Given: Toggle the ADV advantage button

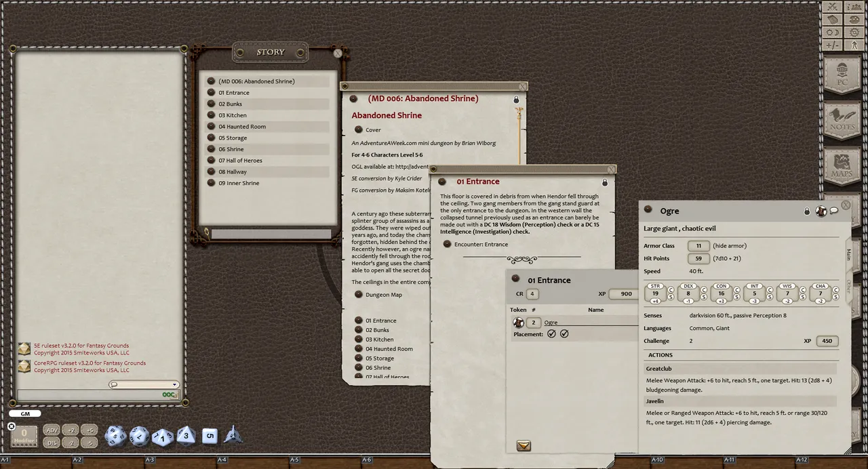Looking at the screenshot, I should tap(52, 430).
